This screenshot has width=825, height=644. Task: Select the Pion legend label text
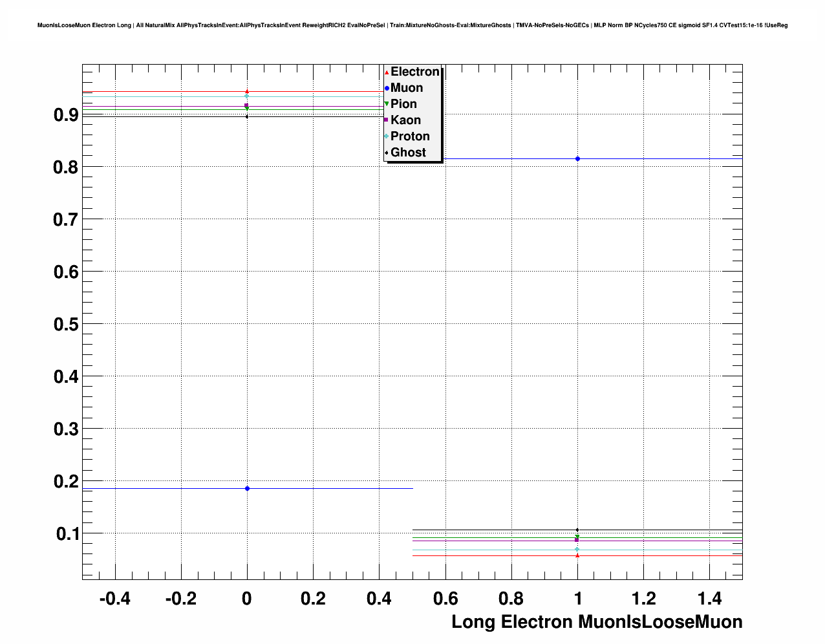coord(403,104)
